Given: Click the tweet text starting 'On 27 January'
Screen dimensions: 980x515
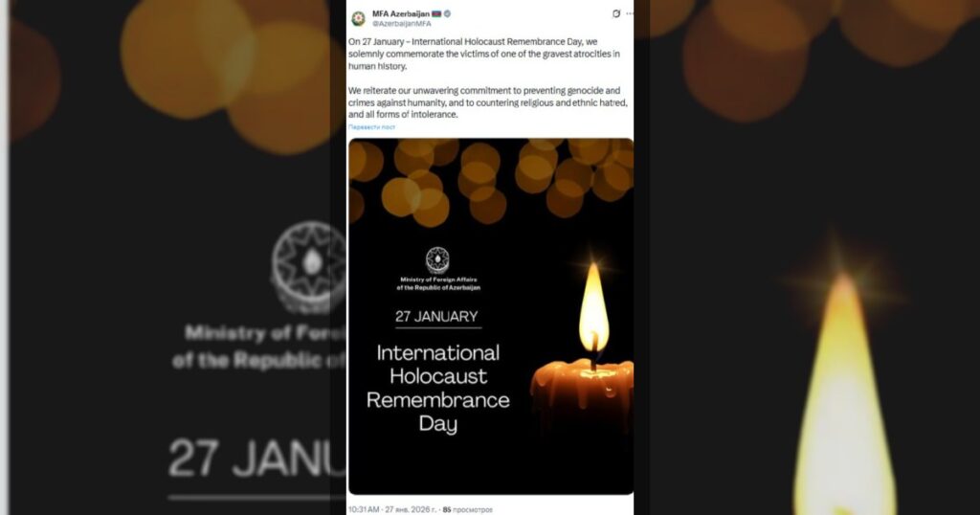Looking at the screenshot, I should 484,54.
